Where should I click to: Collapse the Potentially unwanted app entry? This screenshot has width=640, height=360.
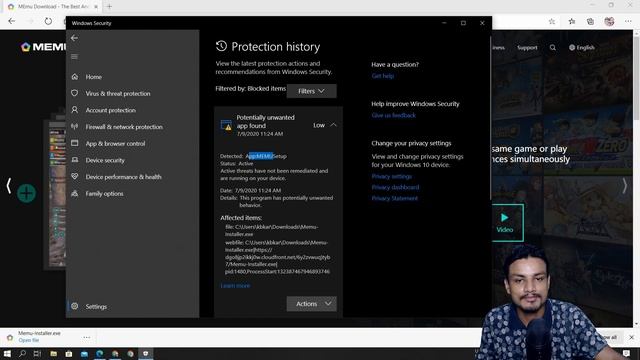click(333, 125)
